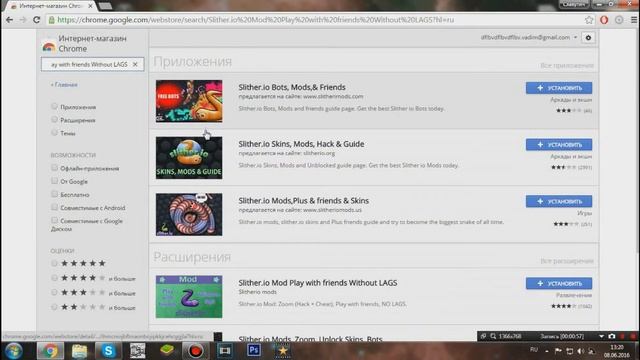Go to Главная link in sidebar
Viewport: 640px width, 360px height.
pyautogui.click(x=64, y=85)
